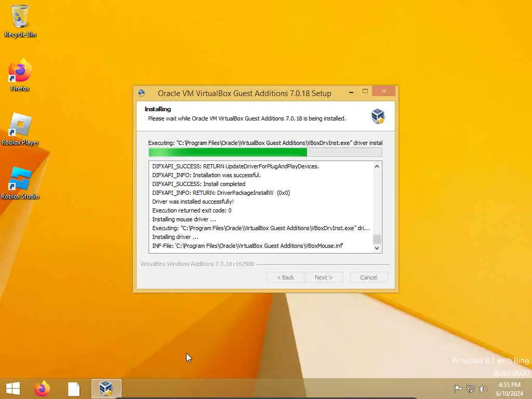Select log line 'Execution returned exit code: 0'
This screenshot has height=399, width=532.
(x=192, y=210)
